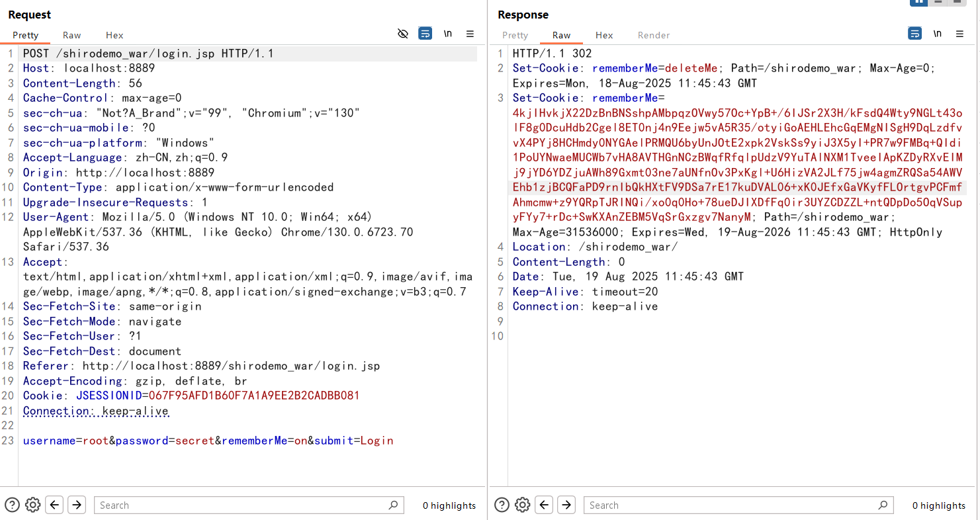Select the Response Pretty tab

(x=515, y=35)
